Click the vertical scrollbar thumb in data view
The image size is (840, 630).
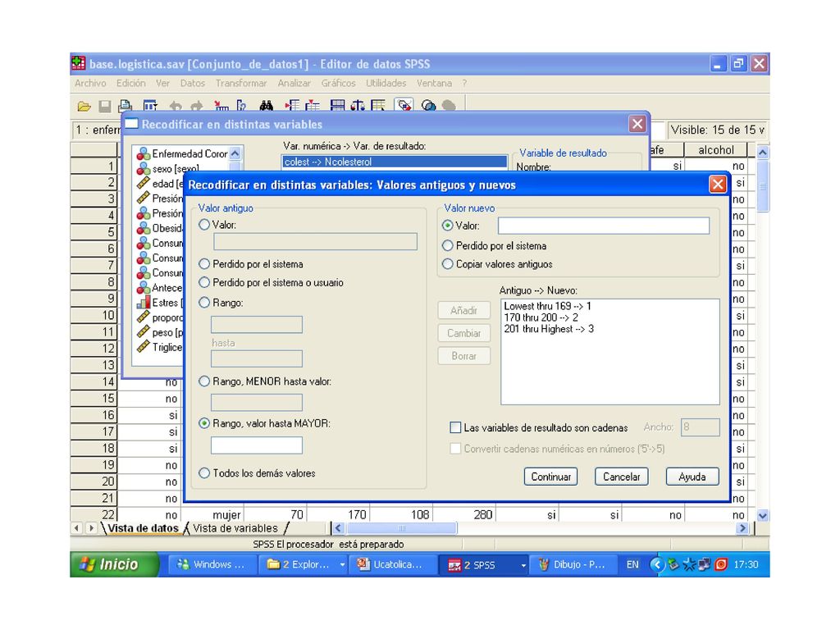(762, 186)
